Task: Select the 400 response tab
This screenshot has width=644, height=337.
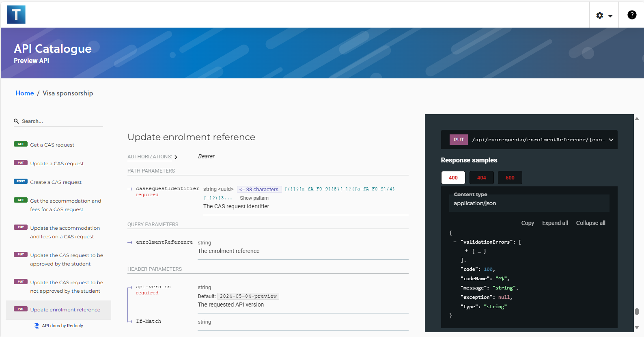Action: click(453, 178)
